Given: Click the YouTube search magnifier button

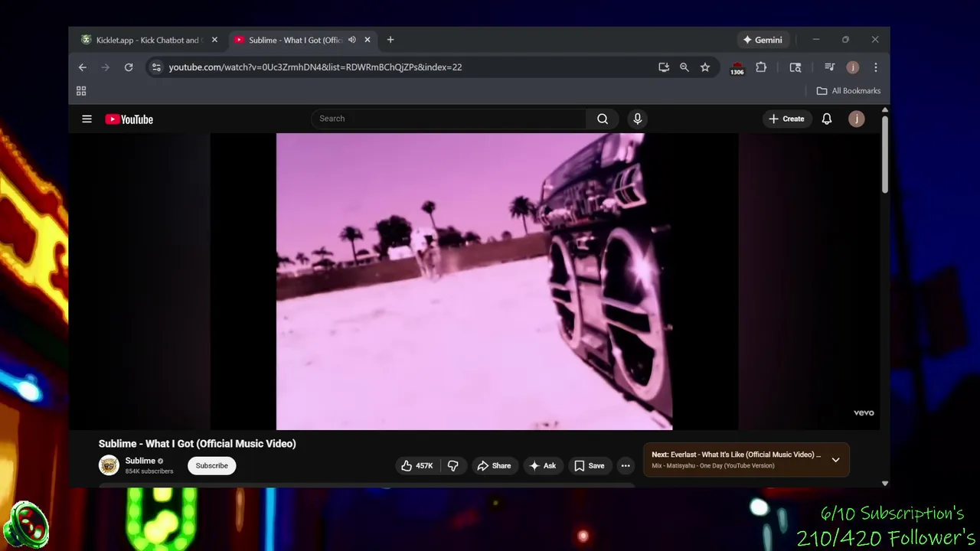Looking at the screenshot, I should 603,119.
